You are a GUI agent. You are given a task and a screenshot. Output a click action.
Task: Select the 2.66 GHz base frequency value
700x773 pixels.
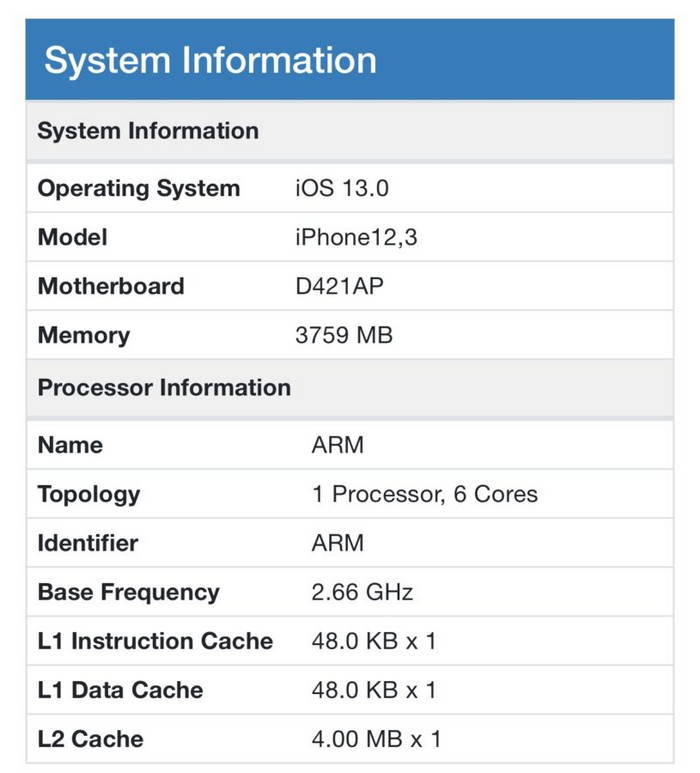[x=362, y=592]
